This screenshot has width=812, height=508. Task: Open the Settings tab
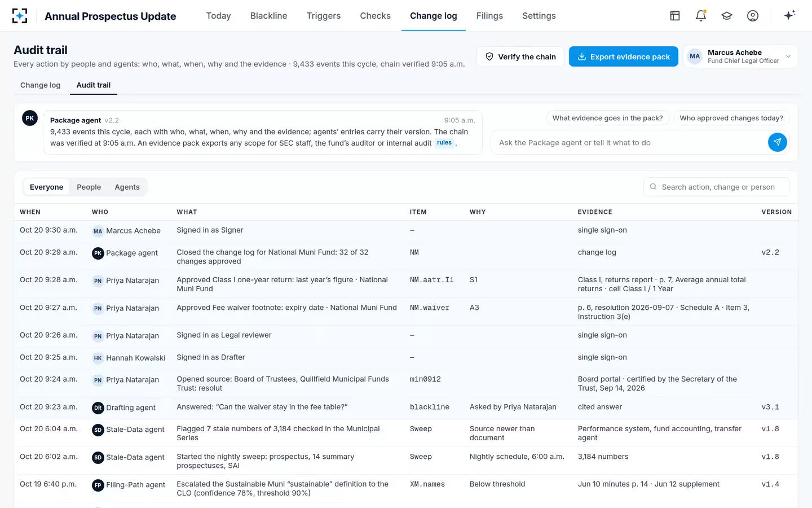[x=539, y=16]
